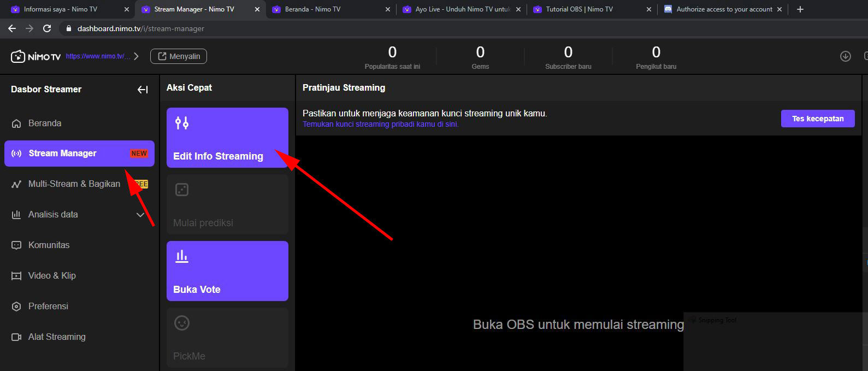
Task: Click the Nimo TV logo
Action: click(36, 56)
